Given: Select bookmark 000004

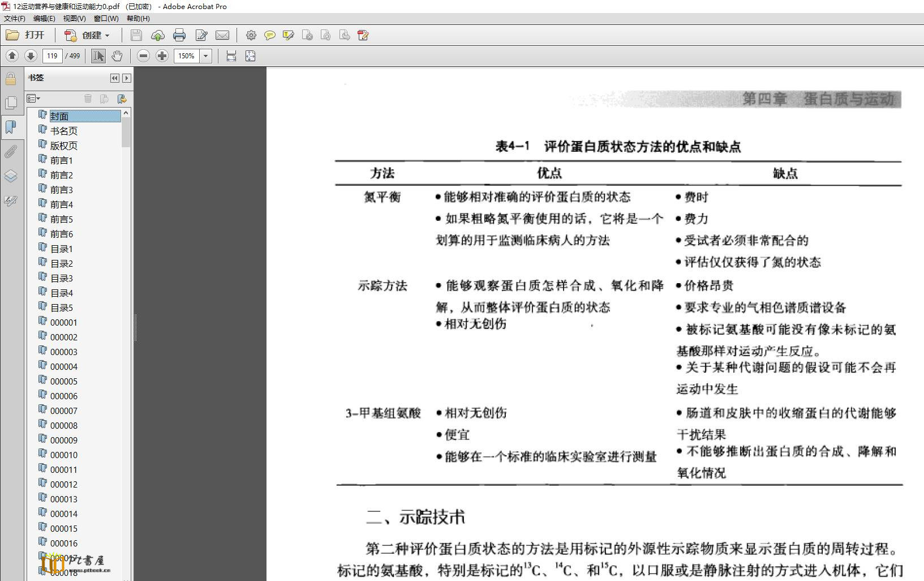Looking at the screenshot, I should 64,366.
